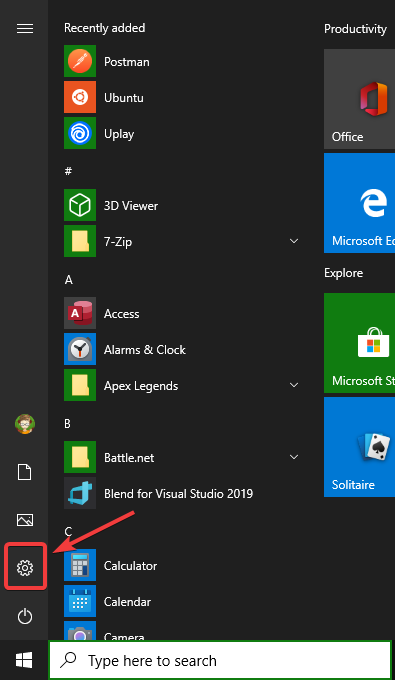Click the 7-Zip folder icon

(x=80, y=241)
